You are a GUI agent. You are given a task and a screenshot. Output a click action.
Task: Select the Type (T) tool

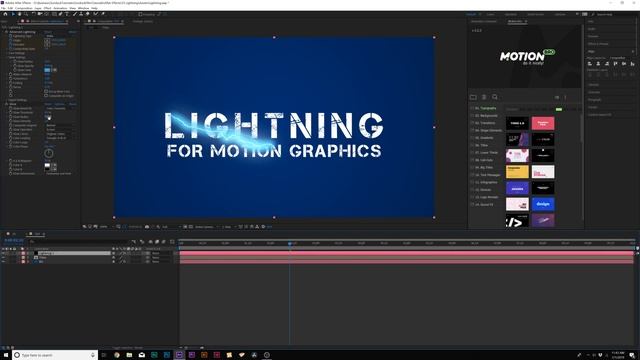(67, 14)
